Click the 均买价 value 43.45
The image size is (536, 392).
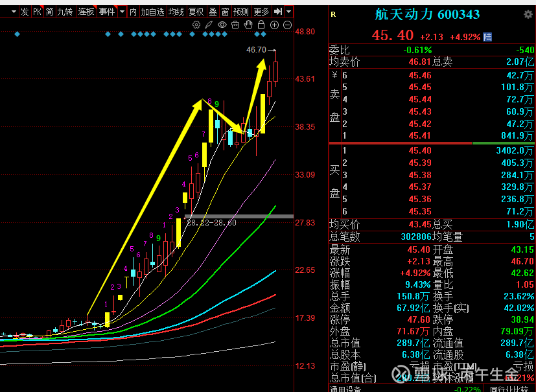tap(420, 224)
